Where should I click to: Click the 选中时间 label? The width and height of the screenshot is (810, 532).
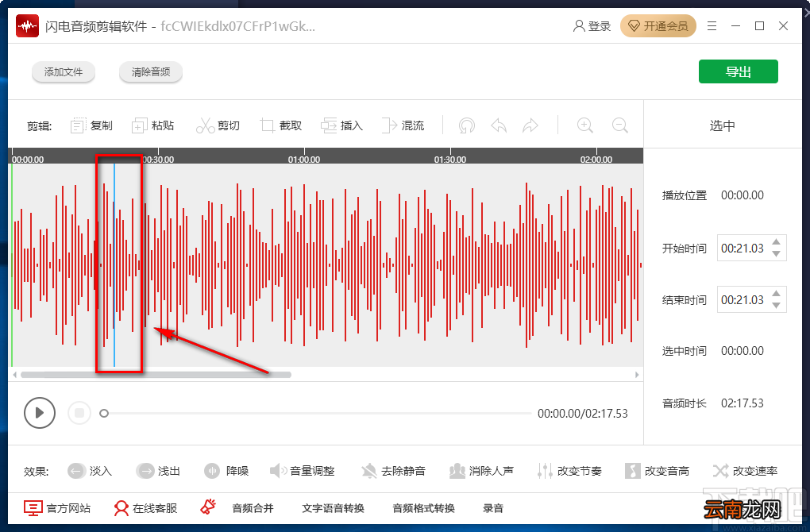(x=684, y=351)
